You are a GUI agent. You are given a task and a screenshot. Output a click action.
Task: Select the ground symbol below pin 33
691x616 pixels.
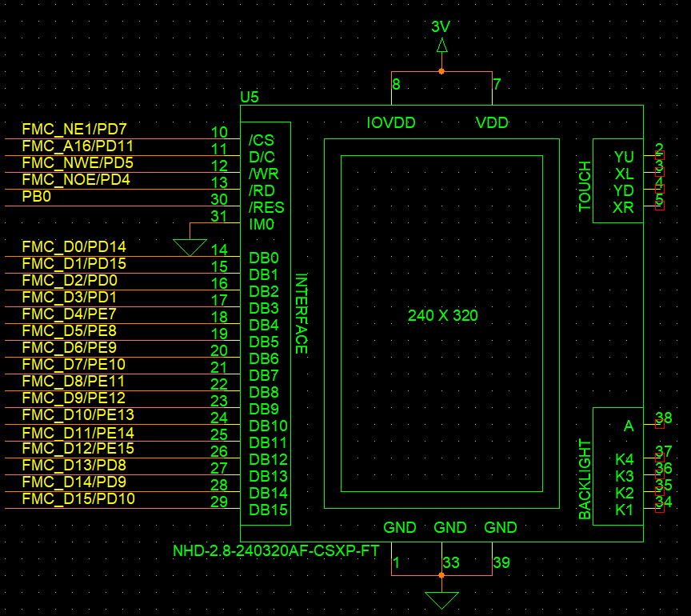click(x=441, y=601)
